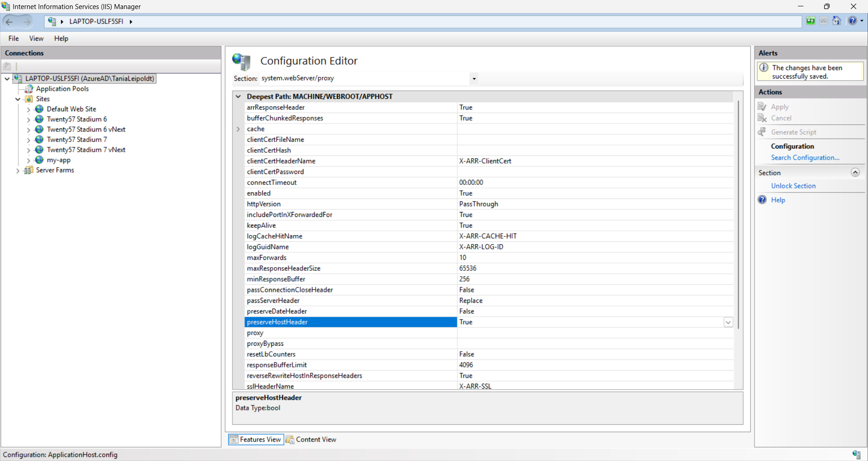This screenshot has width=868, height=461.
Task: Select the Application Pools icon
Action: (29, 89)
